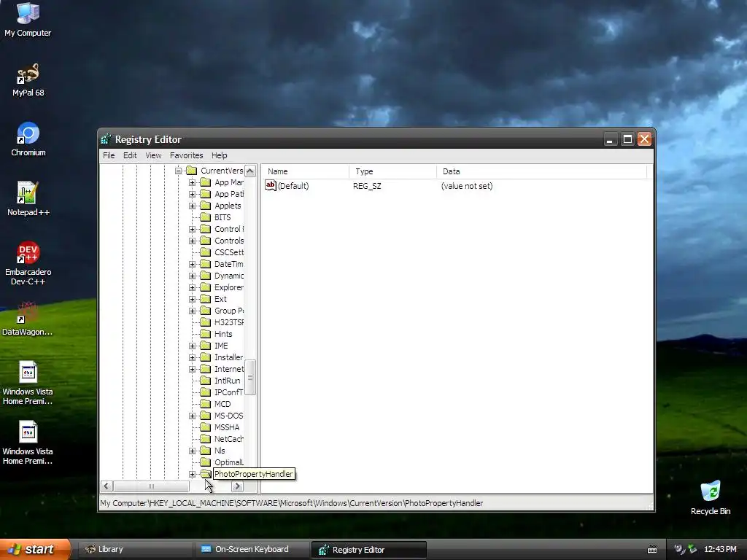Image resolution: width=747 pixels, height=560 pixels.
Task: Click the Registry Editor taskbar button
Action: tap(368, 550)
